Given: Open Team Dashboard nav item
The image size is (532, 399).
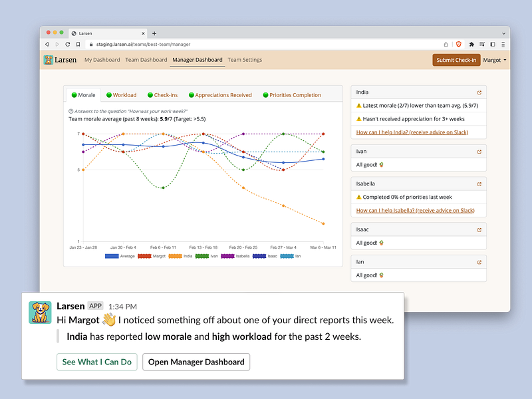Looking at the screenshot, I should coord(146,60).
